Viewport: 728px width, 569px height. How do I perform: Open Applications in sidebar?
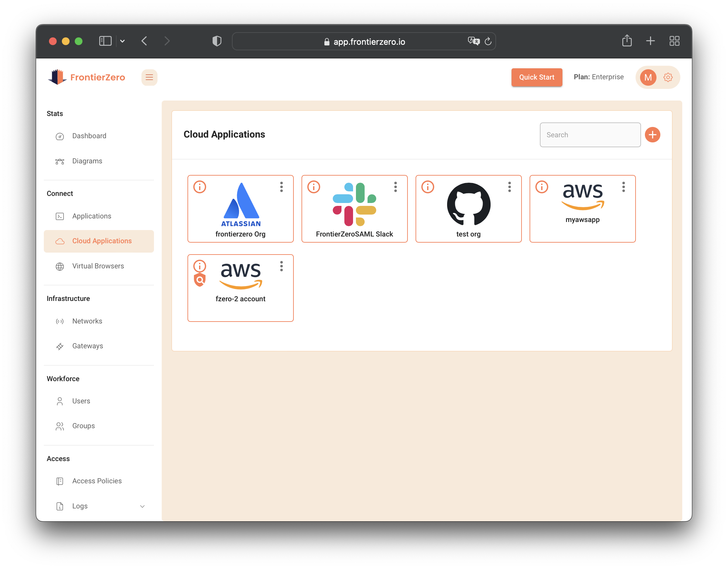click(x=99, y=216)
